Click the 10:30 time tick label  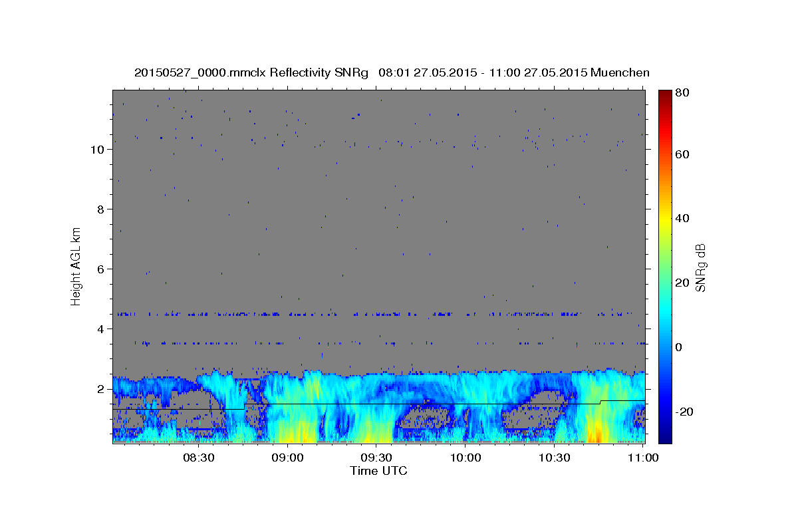click(x=555, y=458)
